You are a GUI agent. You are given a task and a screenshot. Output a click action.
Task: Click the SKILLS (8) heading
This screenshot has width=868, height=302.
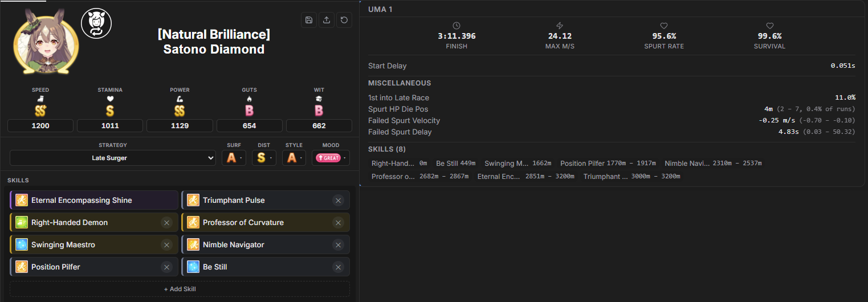386,149
